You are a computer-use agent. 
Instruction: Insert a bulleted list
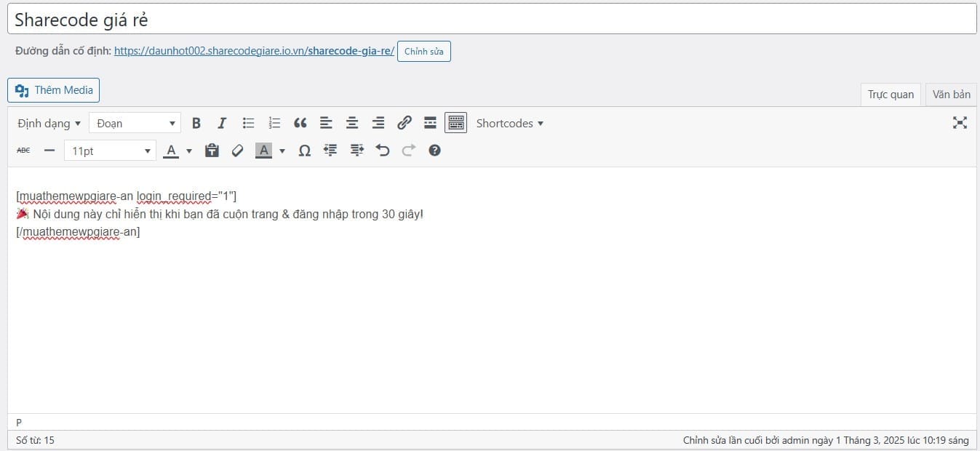tap(248, 123)
